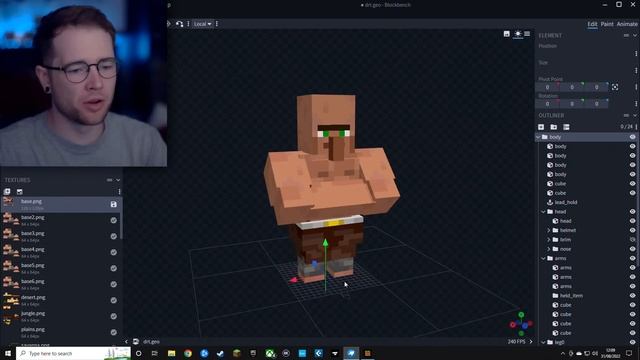The width and height of the screenshot is (640, 360).
Task: Click the saved-status check icon on base2.png
Action: tap(113, 220)
